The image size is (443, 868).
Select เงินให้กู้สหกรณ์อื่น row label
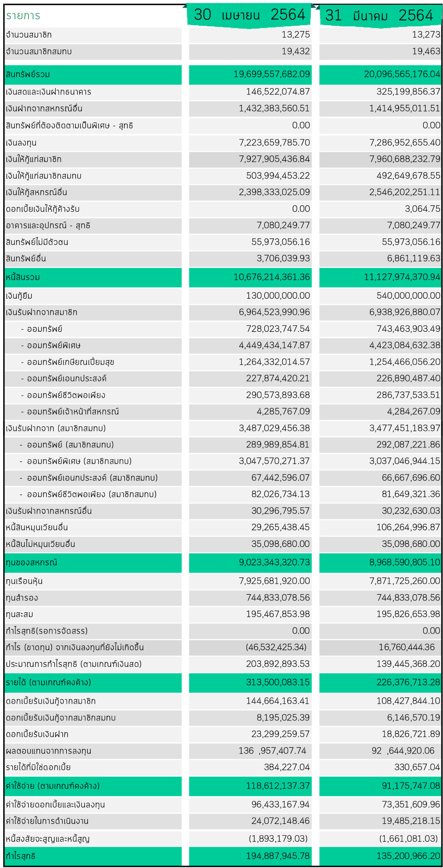[36, 192]
